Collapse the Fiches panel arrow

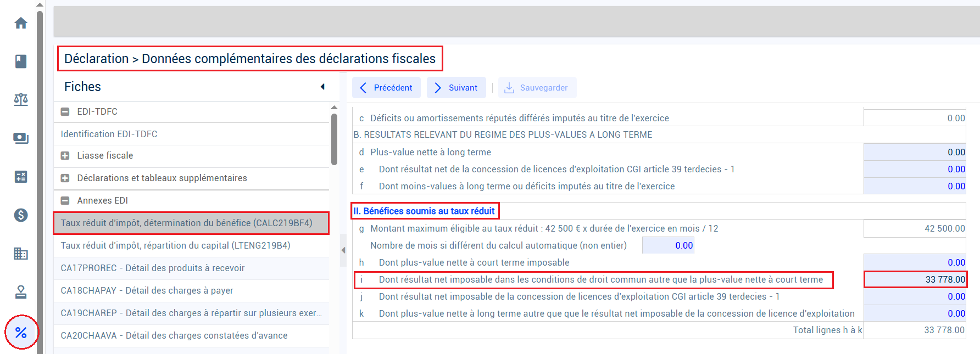pyautogui.click(x=322, y=87)
